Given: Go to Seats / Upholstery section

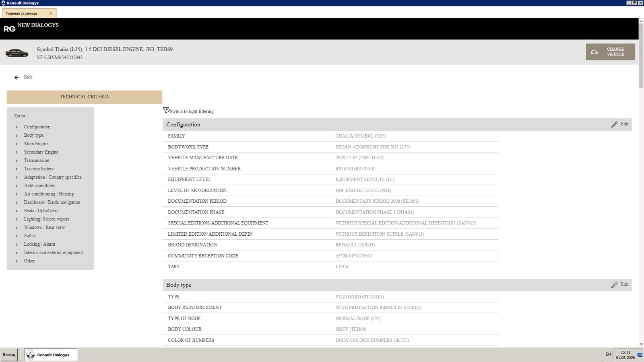Looking at the screenshot, I should coord(41,211).
